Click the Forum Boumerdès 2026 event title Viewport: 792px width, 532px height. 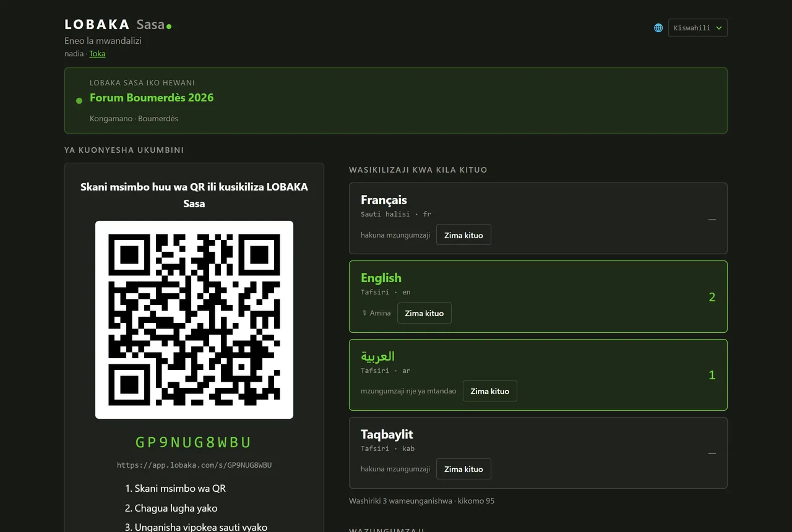click(152, 98)
